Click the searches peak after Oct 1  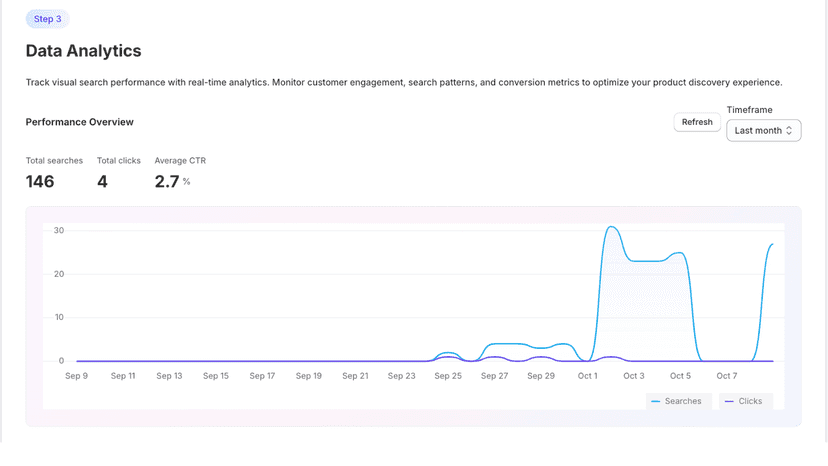click(611, 227)
